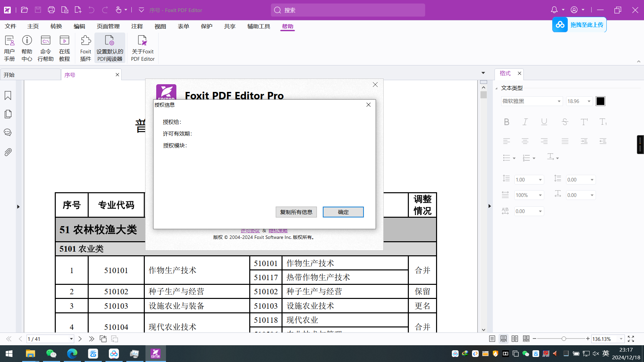Screen dimensions: 644x362
Task: Click the black text color swatch
Action: (600, 101)
